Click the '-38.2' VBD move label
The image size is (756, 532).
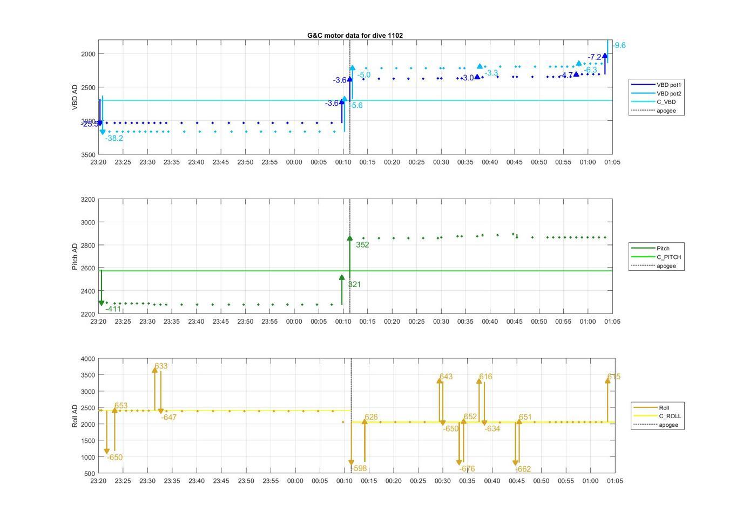click(x=114, y=138)
